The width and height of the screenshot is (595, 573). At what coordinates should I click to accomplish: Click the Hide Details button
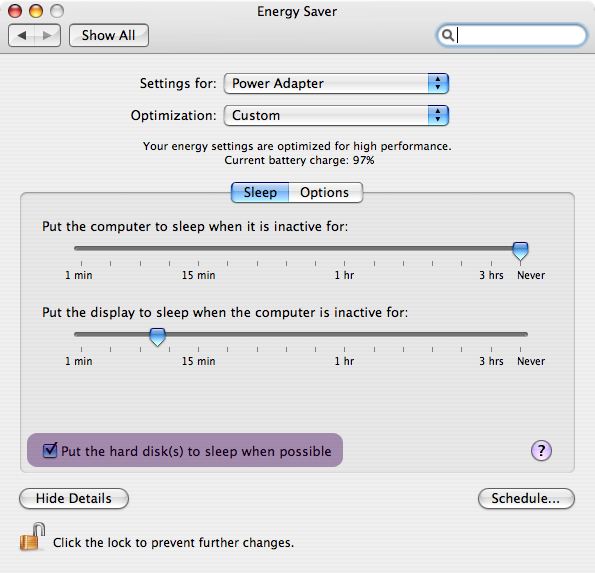tap(74, 498)
